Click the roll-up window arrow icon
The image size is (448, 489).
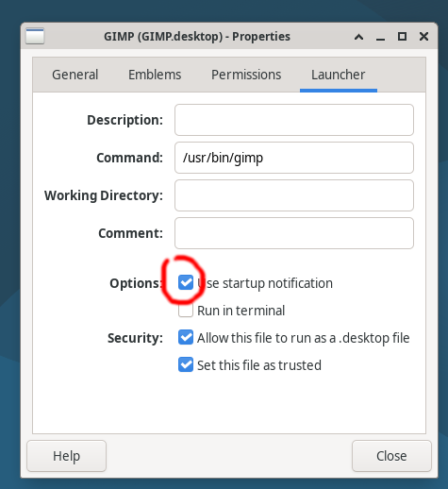(x=358, y=37)
